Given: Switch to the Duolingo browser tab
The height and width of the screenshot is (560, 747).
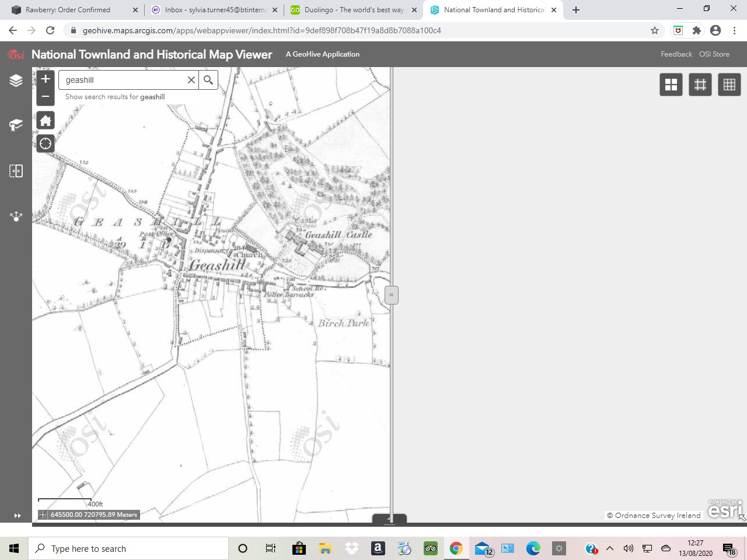Looking at the screenshot, I should [x=350, y=10].
